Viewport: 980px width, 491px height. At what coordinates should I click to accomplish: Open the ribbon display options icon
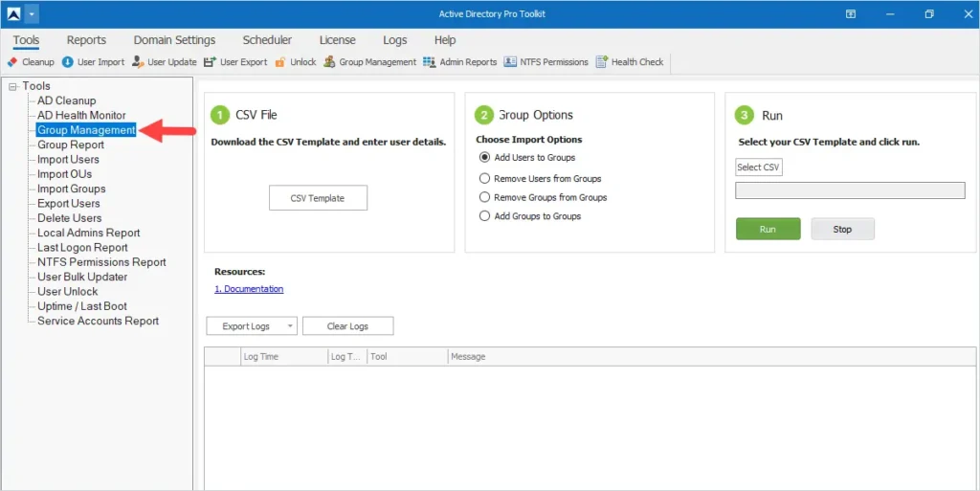[851, 13]
